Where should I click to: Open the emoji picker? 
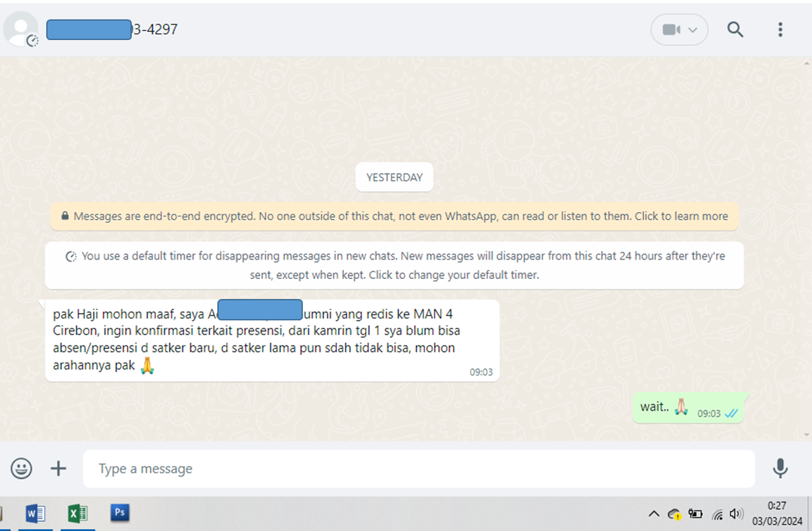coord(21,469)
